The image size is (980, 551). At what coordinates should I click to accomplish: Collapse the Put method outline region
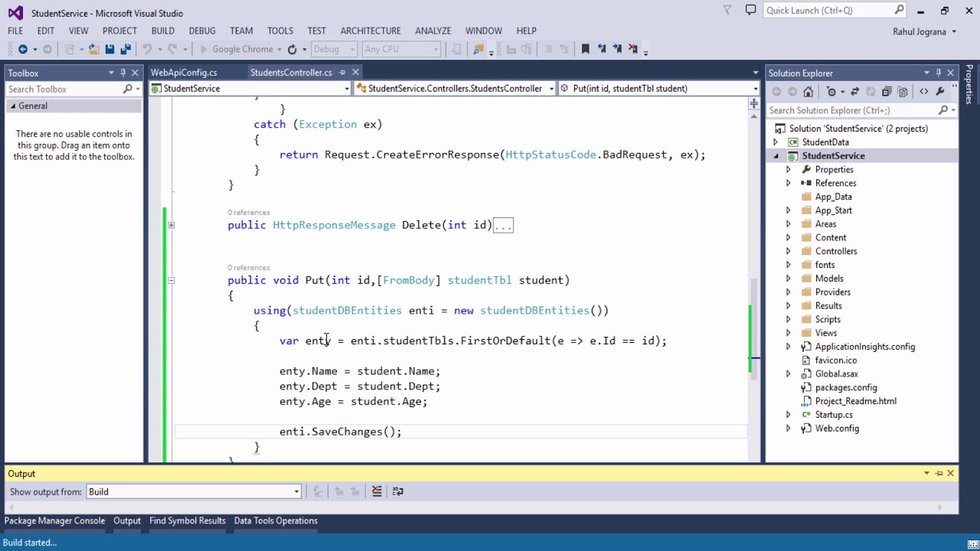171,280
